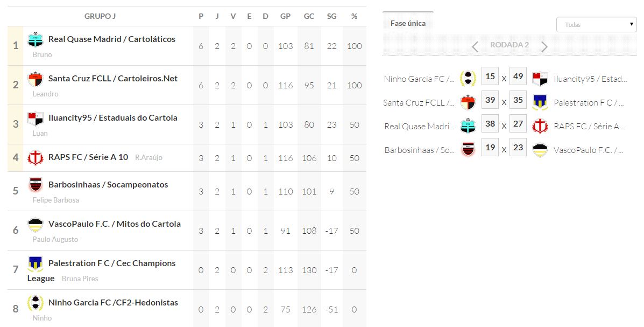644x327 pixels.
Task: Go to next rodada with right chevron
Action: [544, 46]
